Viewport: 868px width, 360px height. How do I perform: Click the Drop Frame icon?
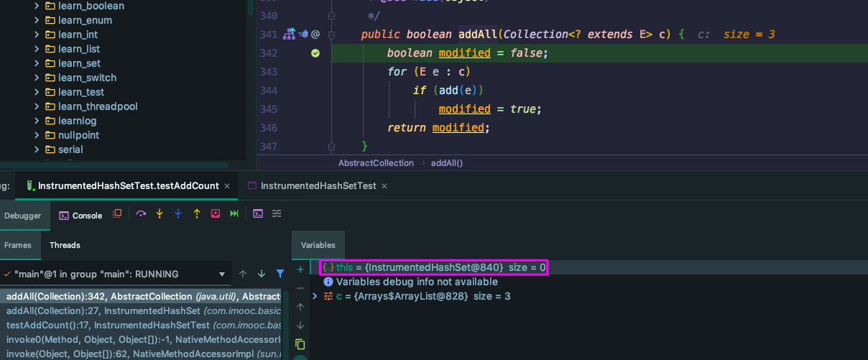(216, 214)
